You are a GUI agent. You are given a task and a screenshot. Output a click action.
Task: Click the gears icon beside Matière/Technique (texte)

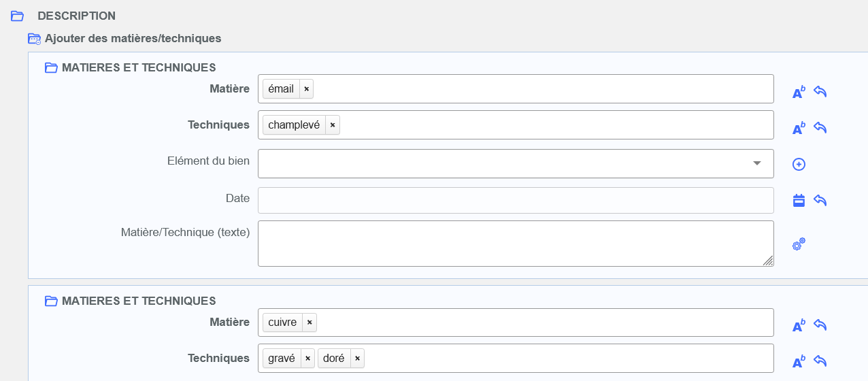pyautogui.click(x=799, y=244)
